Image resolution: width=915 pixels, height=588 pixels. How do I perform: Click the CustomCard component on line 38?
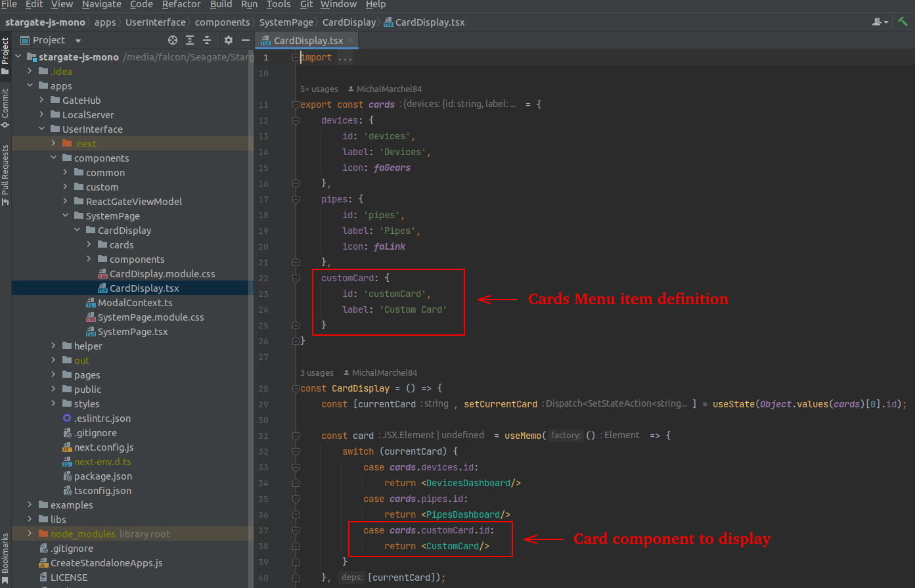[x=453, y=546]
